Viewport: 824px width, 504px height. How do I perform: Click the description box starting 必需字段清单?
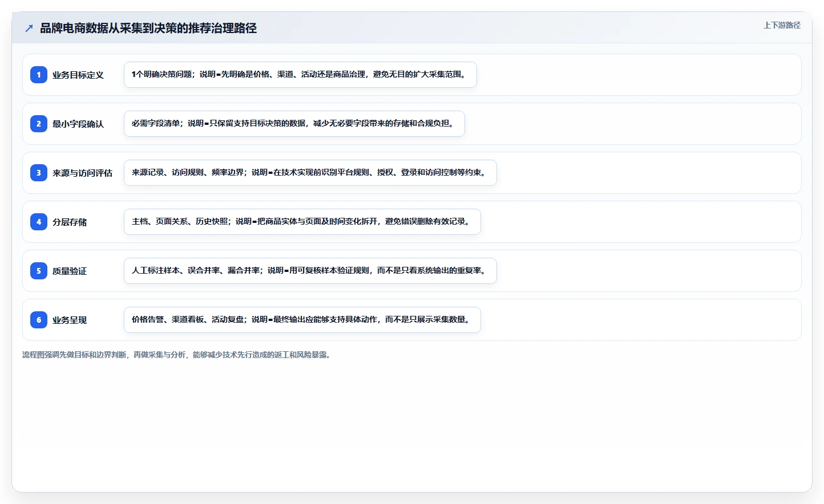(294, 124)
